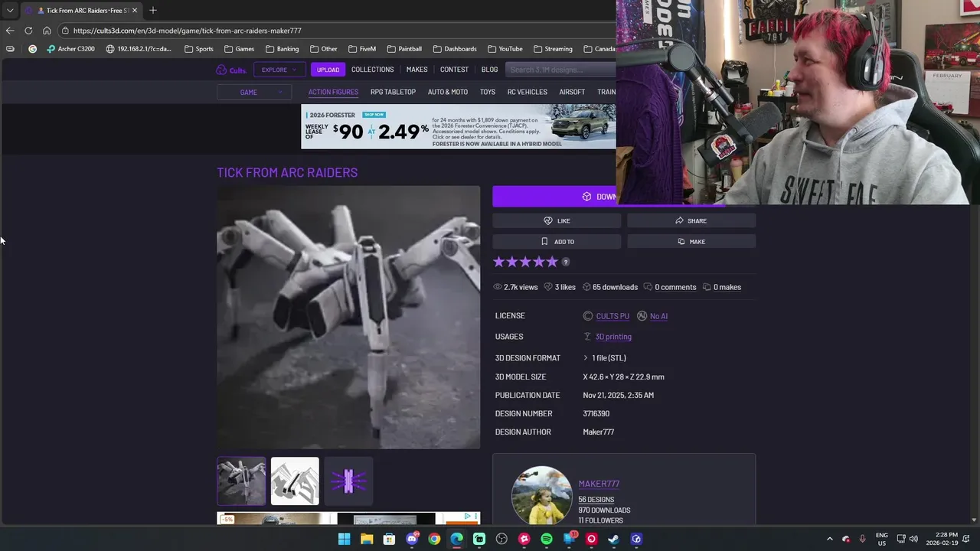The image size is (980, 551).
Task: Click the MAKE button
Action: coord(691,241)
